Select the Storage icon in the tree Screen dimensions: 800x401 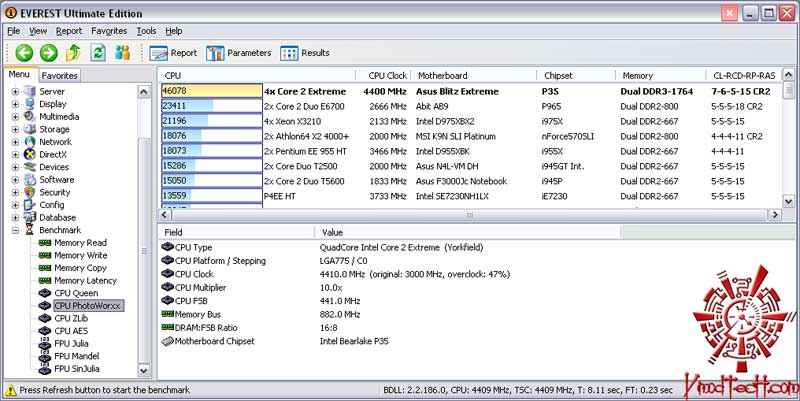point(30,129)
